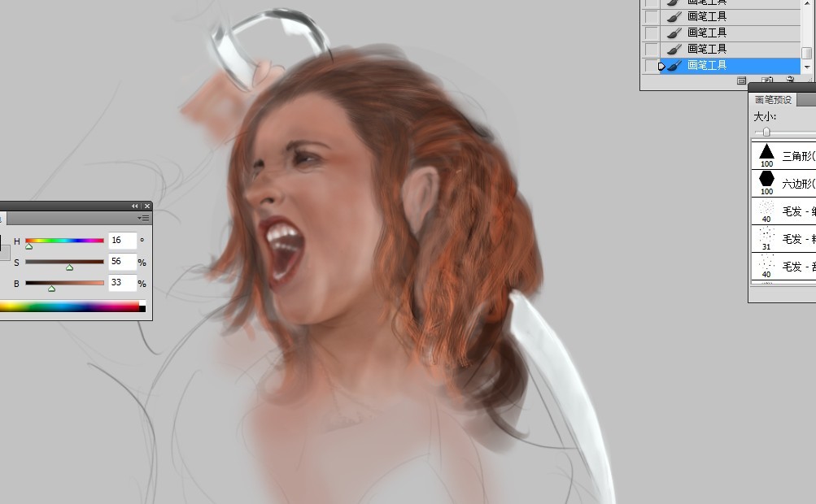This screenshot has width=816, height=504.
Task: Click the S value field showing 56
Action: (122, 262)
